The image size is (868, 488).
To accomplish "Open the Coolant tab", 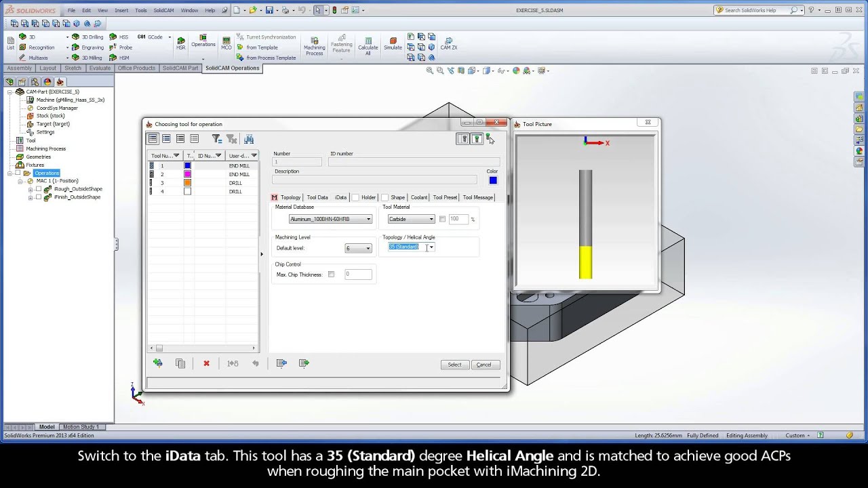I will [419, 197].
